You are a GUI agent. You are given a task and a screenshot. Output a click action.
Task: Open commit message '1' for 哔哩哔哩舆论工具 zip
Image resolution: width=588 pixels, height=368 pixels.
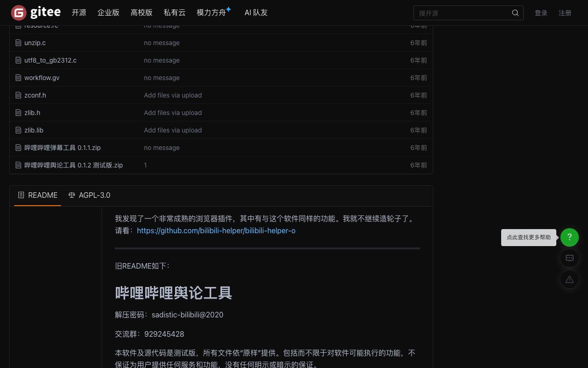[146, 165]
